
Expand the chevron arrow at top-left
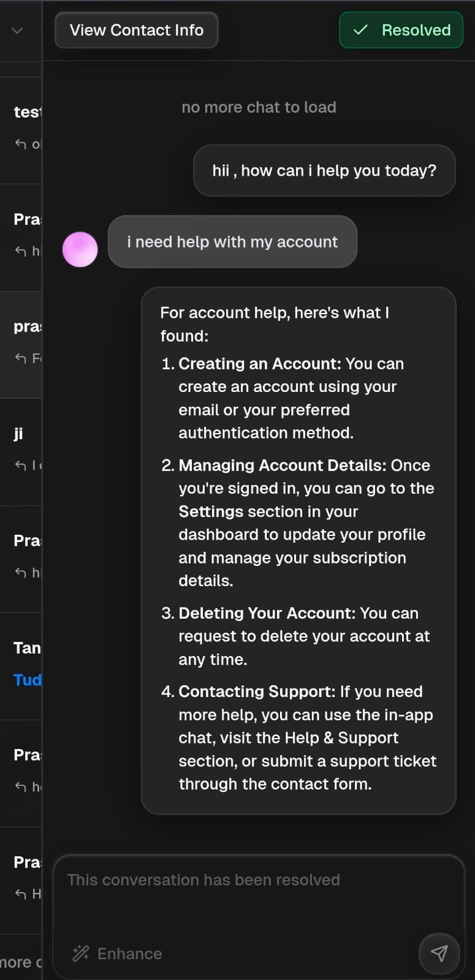coord(17,30)
